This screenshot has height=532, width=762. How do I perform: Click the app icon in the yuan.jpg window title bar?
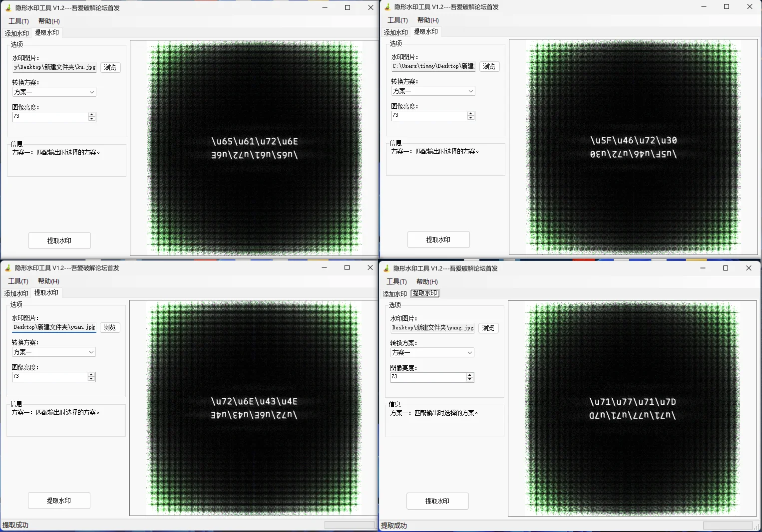(x=7, y=268)
